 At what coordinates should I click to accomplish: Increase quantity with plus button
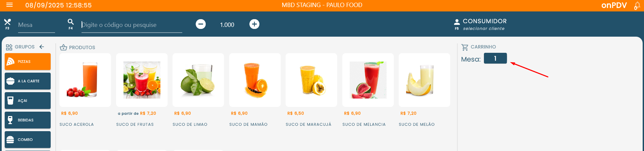pyautogui.click(x=254, y=24)
